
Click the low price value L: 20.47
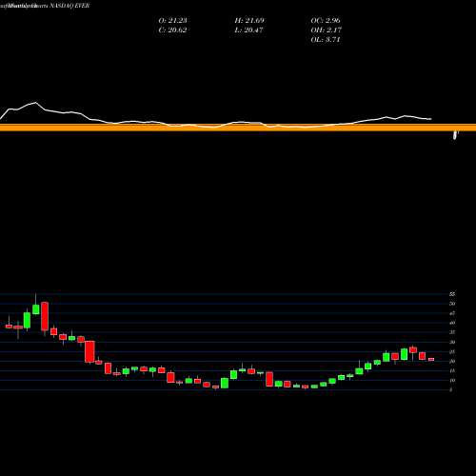[x=249, y=30]
